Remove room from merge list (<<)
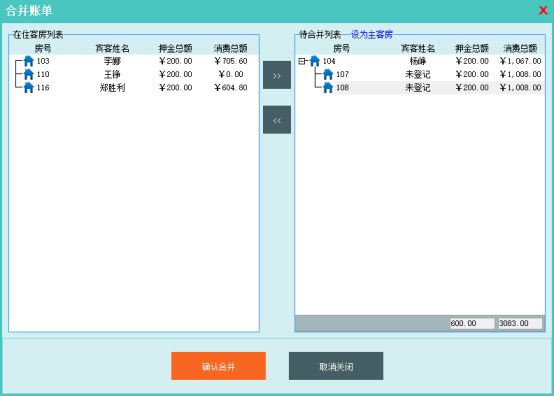The image size is (554, 396). (277, 120)
